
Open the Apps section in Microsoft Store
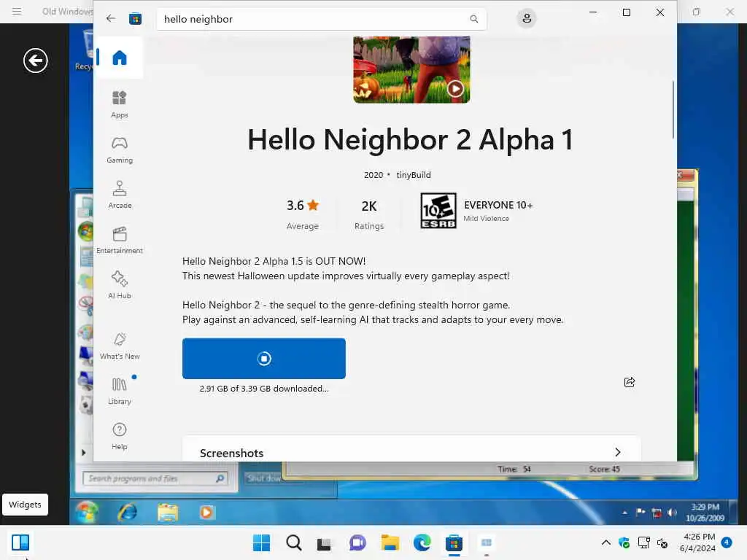pyautogui.click(x=120, y=104)
